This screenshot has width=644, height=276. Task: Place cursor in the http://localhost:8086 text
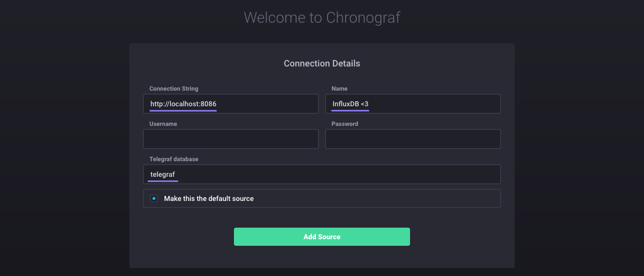pyautogui.click(x=183, y=104)
